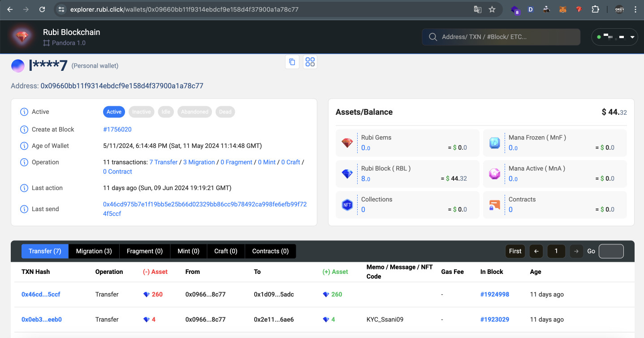644x338 pixels.
Task: Select the Dead status pill
Action: [225, 112]
